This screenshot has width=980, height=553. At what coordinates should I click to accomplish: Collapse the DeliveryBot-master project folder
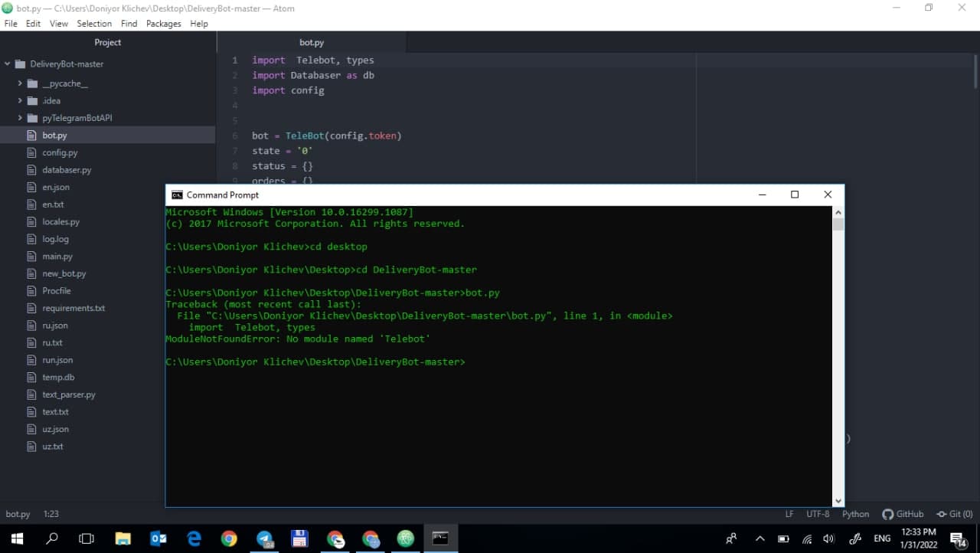point(7,64)
